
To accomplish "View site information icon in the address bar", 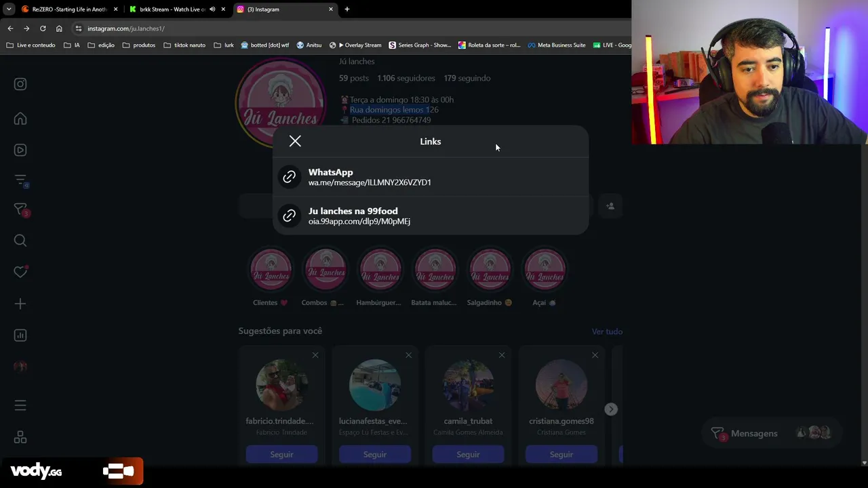I will coord(79,28).
